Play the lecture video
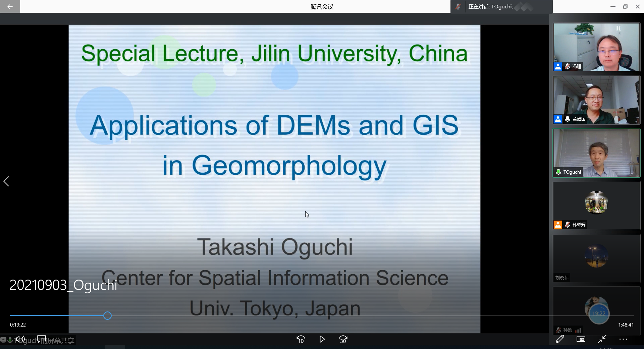Viewport: 644px width, 349px height. (322, 339)
